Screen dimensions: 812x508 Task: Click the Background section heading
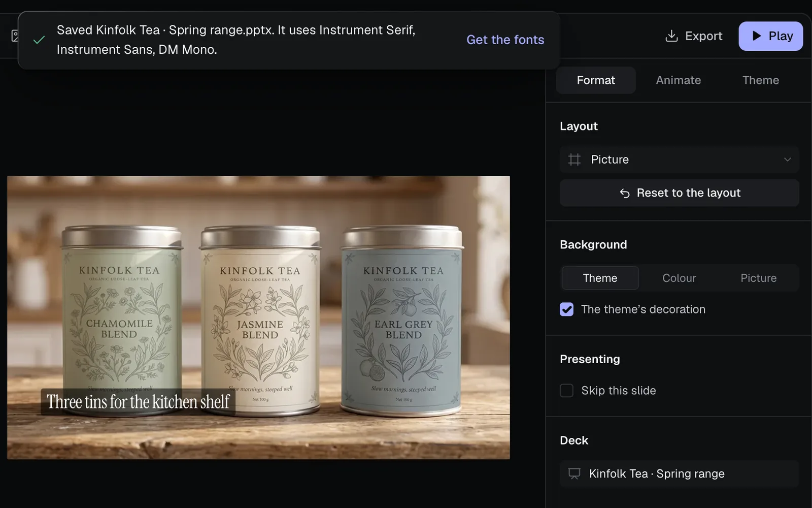593,245
